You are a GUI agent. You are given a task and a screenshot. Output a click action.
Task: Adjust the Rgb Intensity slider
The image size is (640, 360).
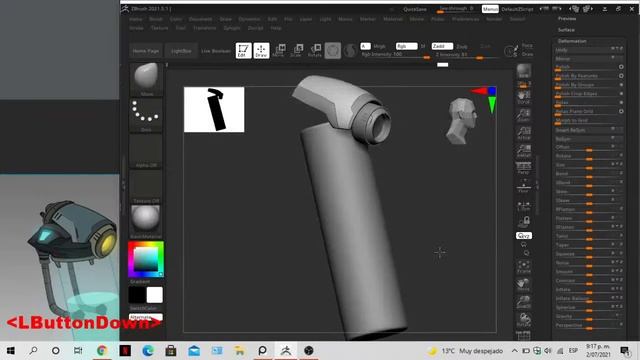click(x=395, y=55)
